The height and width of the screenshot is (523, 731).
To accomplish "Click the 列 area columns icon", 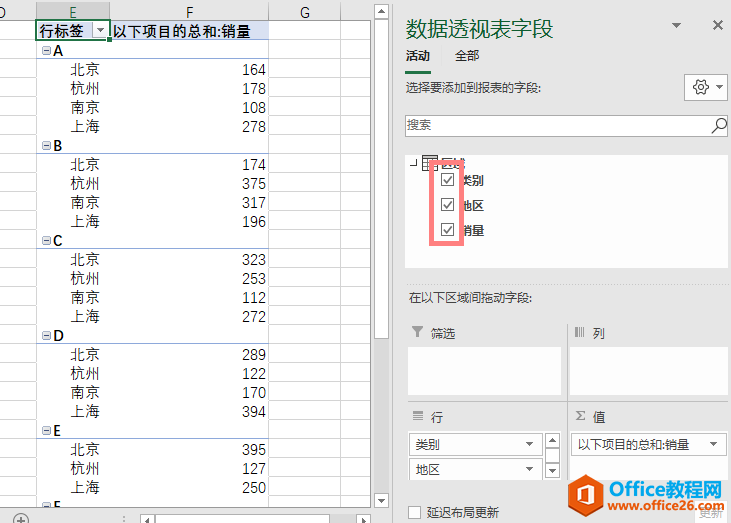I will (x=579, y=332).
